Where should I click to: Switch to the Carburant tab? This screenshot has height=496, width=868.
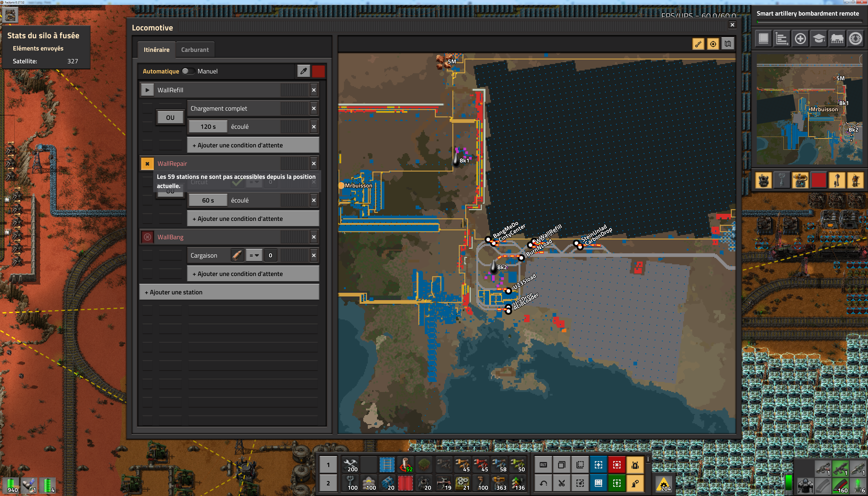click(x=195, y=50)
